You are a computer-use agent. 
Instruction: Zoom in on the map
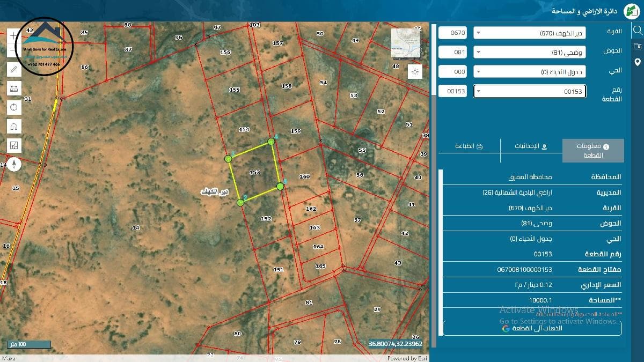click(14, 35)
